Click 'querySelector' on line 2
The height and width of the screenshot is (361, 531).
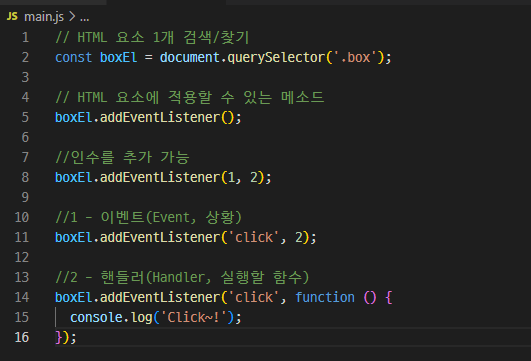pos(276,57)
